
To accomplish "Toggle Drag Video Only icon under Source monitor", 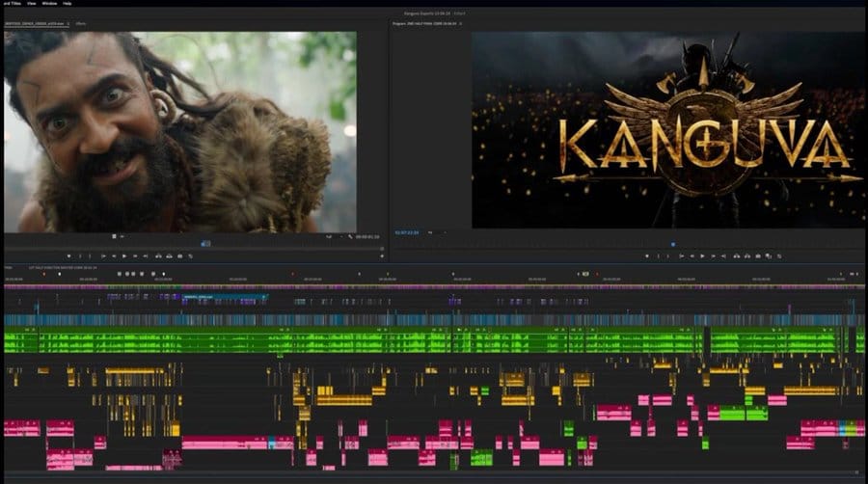I will [x=114, y=236].
